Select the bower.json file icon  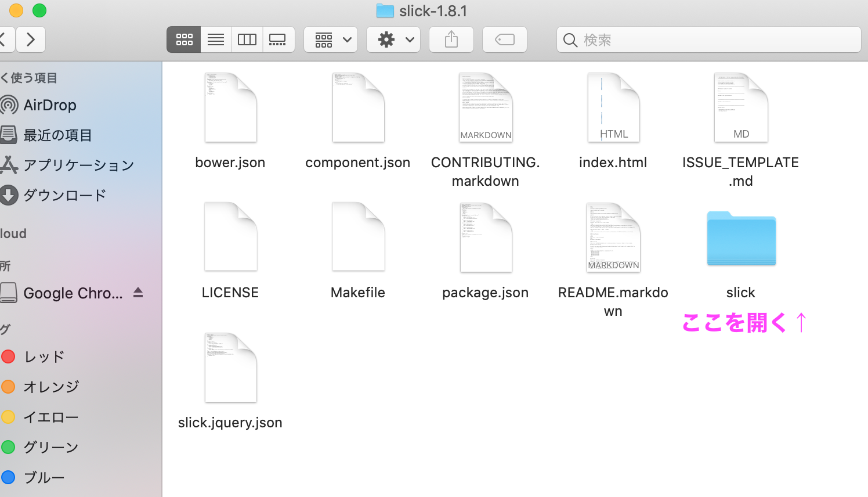point(230,107)
